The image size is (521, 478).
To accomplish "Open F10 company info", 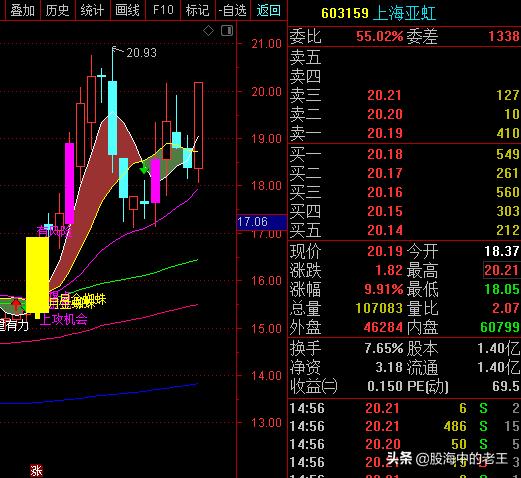I will click(x=163, y=10).
